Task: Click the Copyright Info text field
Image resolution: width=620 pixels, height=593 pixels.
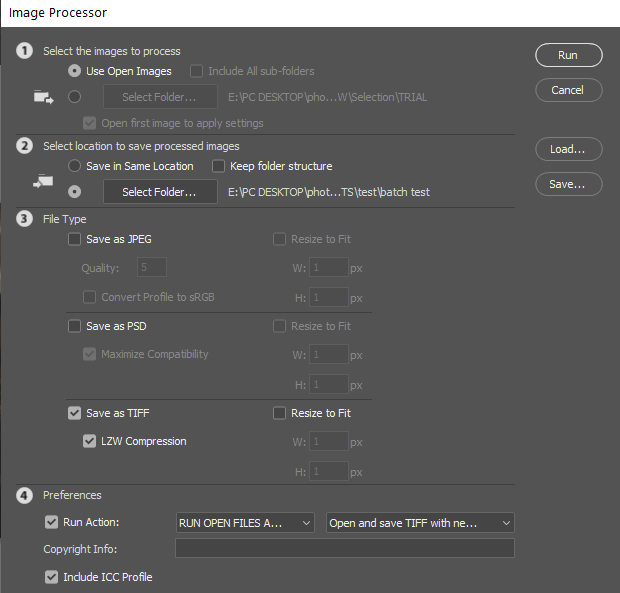Action: (344, 548)
